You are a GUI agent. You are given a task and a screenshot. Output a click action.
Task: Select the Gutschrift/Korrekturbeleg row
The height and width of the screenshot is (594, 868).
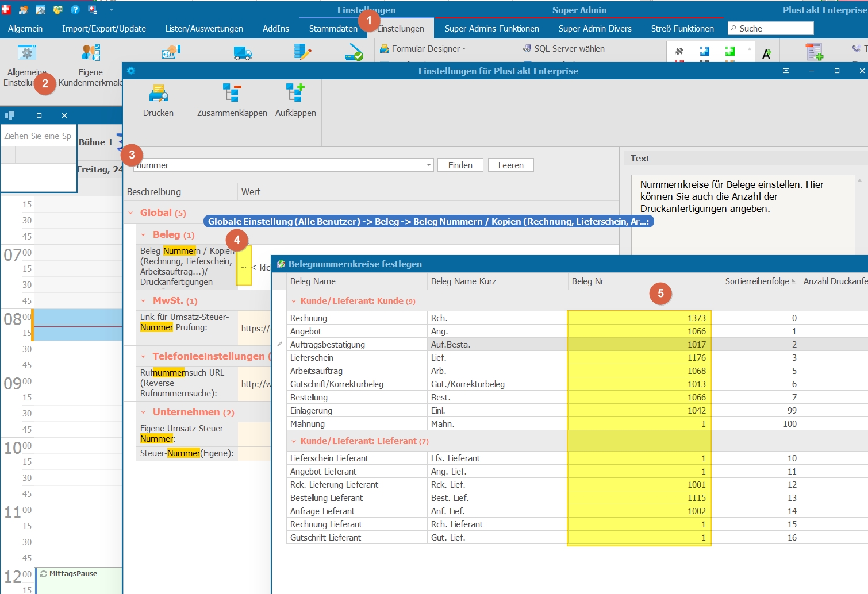pos(577,384)
